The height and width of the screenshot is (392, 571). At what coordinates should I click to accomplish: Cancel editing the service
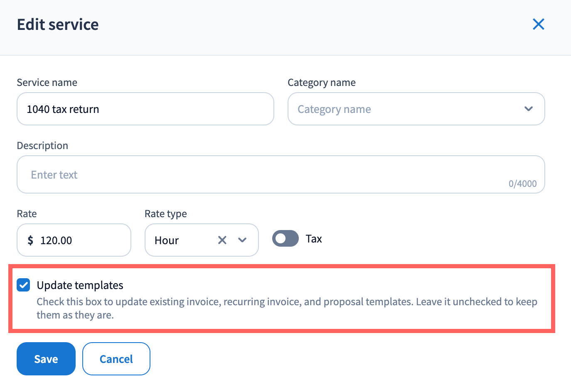(116, 359)
